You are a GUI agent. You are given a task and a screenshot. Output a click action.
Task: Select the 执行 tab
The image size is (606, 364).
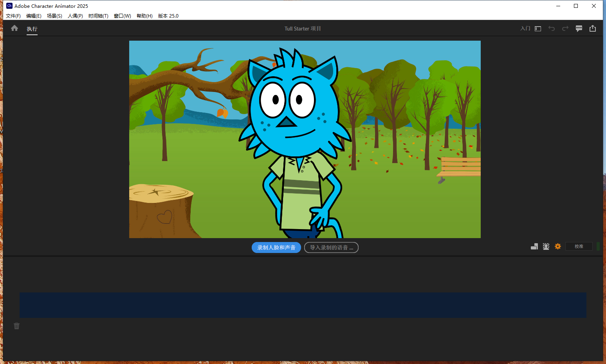[32, 29]
